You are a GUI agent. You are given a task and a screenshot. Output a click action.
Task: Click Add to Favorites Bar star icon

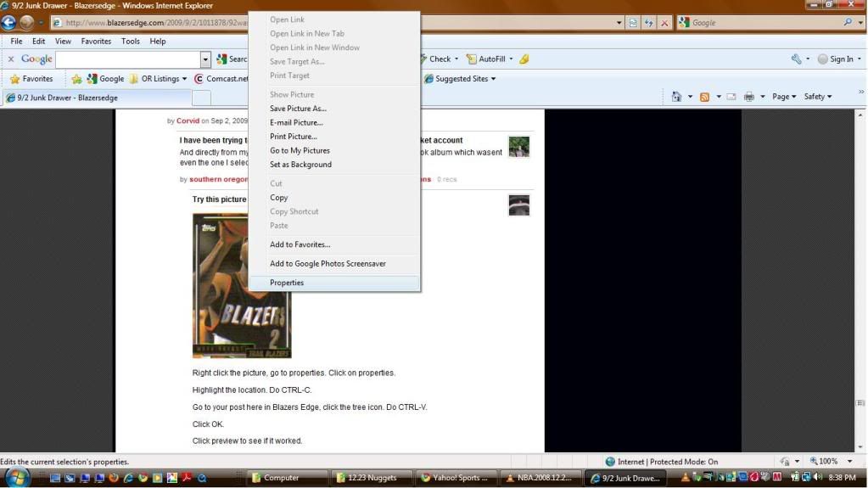76,79
